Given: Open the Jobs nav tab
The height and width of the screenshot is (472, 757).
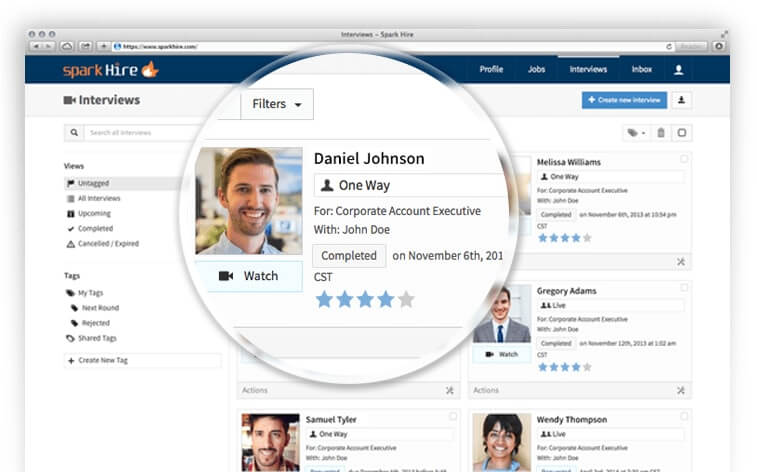Looking at the screenshot, I should pos(536,69).
